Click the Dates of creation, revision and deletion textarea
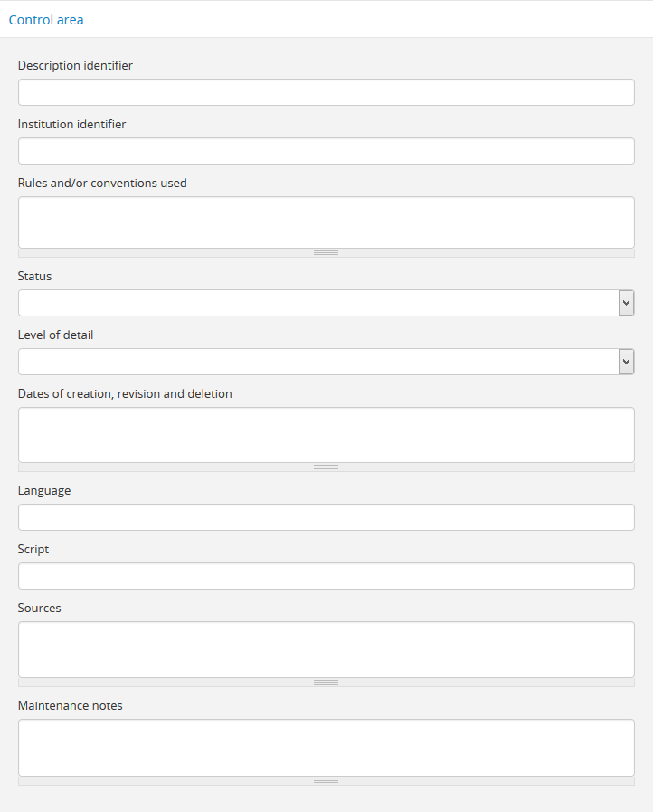 tap(326, 434)
